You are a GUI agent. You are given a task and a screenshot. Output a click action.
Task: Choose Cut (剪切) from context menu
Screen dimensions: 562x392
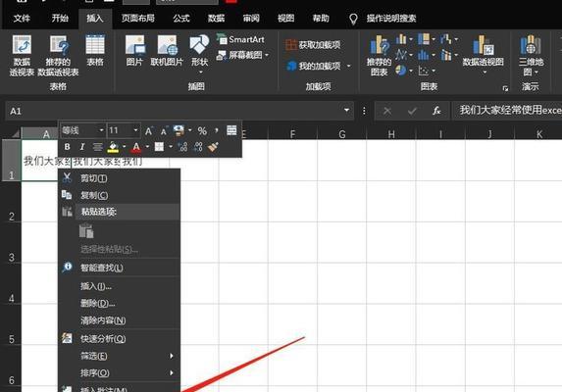point(119,178)
